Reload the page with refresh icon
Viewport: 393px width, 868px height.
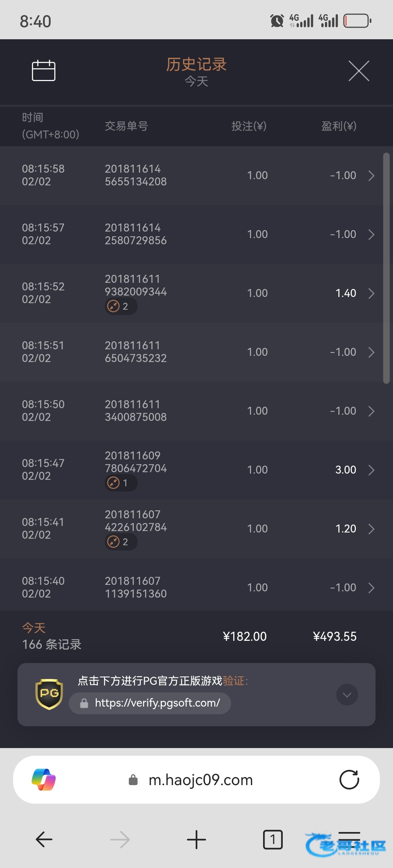[x=349, y=780]
